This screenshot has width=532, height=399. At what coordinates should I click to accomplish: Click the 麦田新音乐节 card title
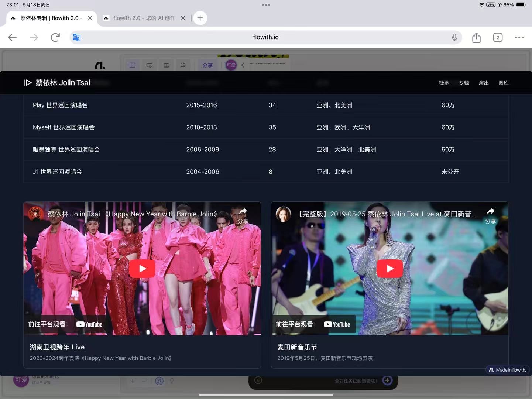(x=297, y=347)
